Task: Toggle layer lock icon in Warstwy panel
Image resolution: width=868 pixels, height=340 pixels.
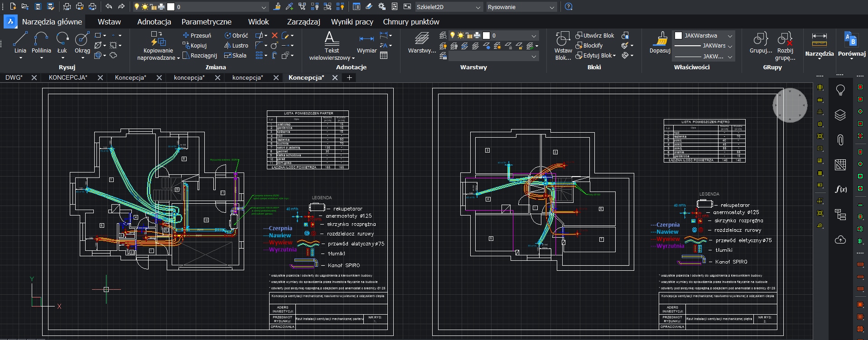Action: pyautogui.click(x=469, y=35)
